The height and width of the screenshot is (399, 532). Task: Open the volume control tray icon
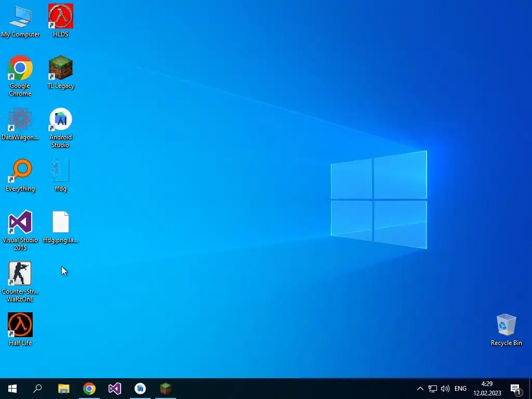(445, 389)
